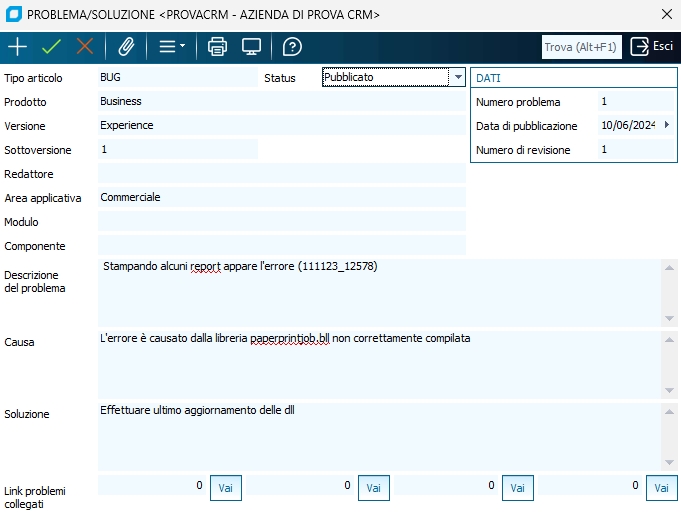Click the underlined word paperprintjob.bll
This screenshot has width=681, height=520.
click(x=290, y=338)
